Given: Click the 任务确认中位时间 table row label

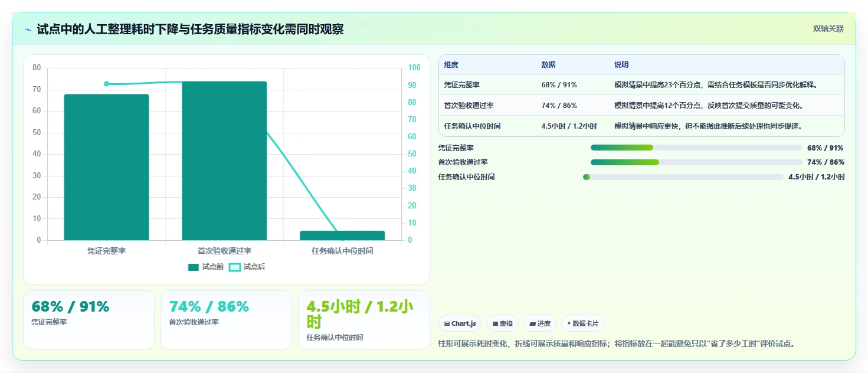Looking at the screenshot, I should tap(473, 126).
